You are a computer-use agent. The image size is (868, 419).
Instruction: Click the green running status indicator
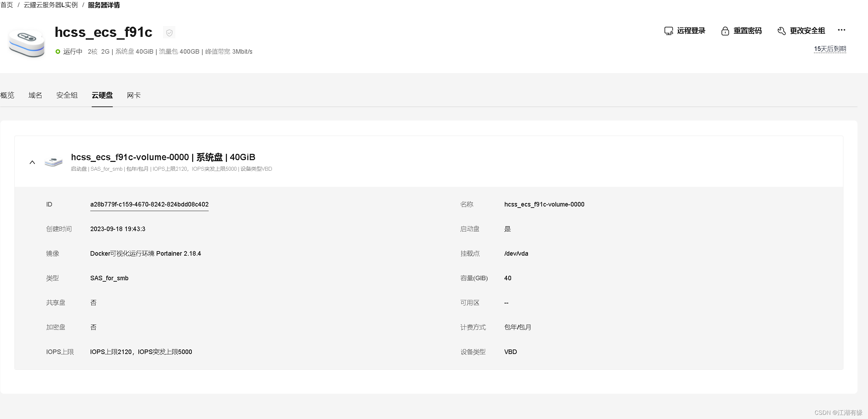tap(58, 52)
